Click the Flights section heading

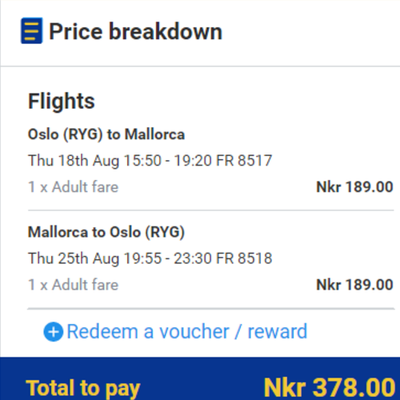(x=61, y=101)
